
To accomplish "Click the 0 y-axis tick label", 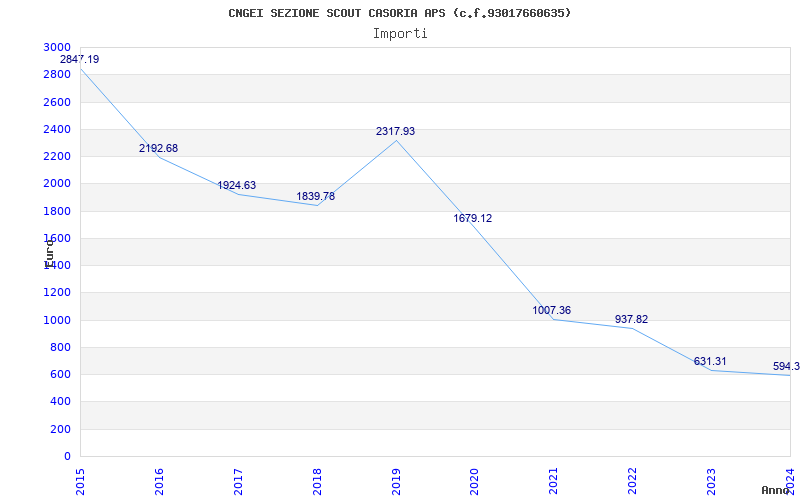I will [x=67, y=457].
